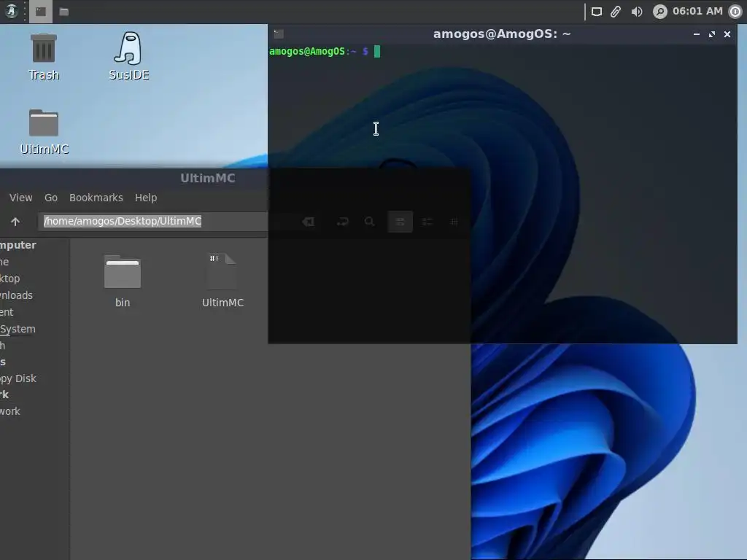Click the UltimMC file manager title bar

coord(208,178)
